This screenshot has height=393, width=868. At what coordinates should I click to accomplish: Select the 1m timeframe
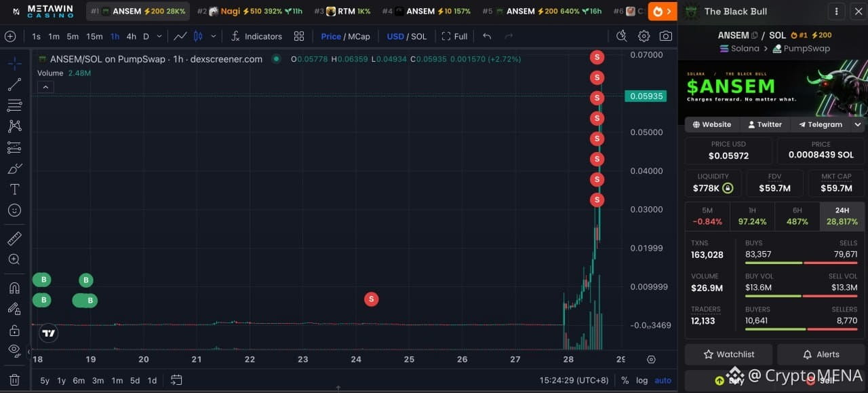[x=54, y=36]
